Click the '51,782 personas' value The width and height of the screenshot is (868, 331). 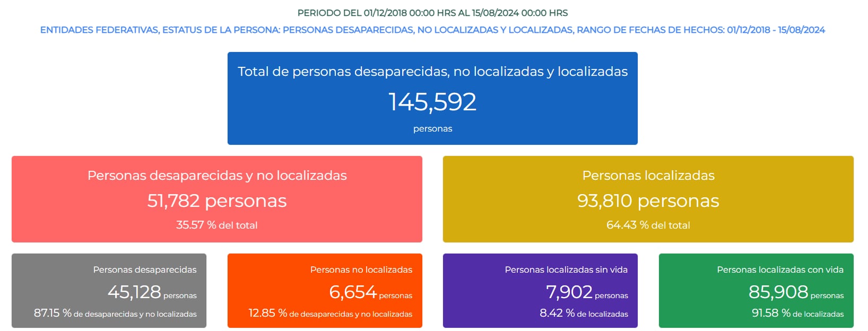(x=217, y=201)
